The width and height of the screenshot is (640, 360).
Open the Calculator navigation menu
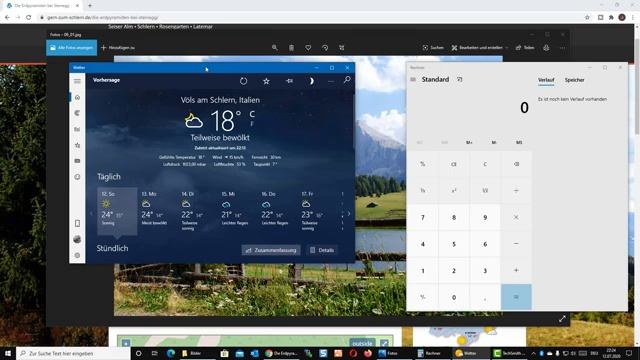pyautogui.click(x=413, y=79)
